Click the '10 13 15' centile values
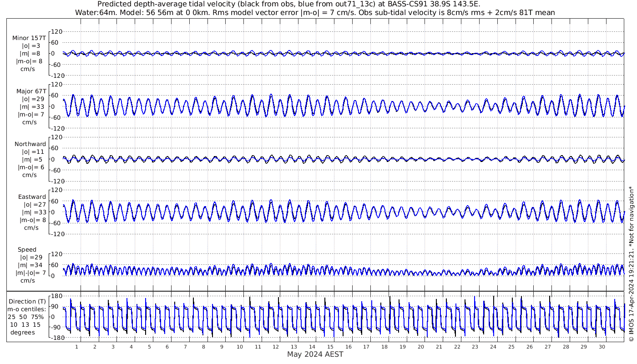 click(x=25, y=324)
